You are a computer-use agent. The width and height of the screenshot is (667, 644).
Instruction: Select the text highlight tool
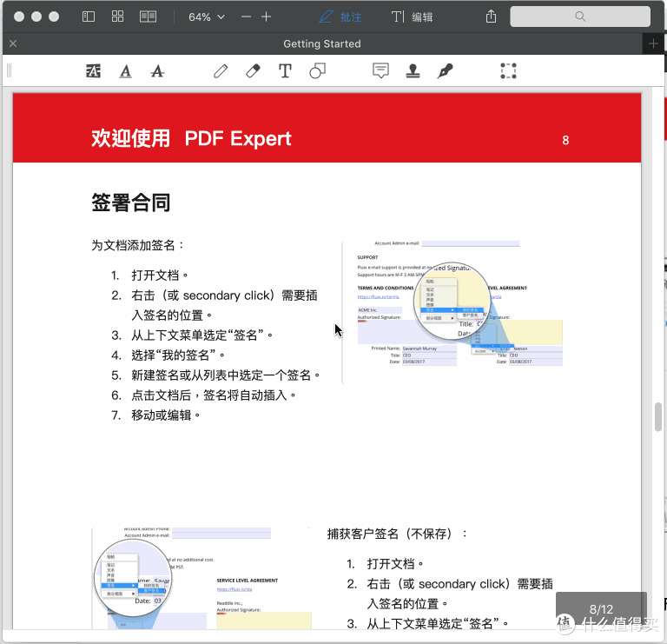click(93, 71)
